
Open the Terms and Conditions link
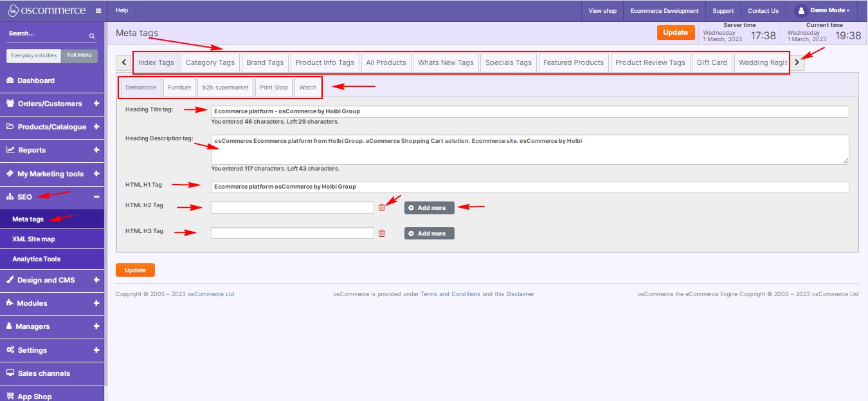[x=450, y=294]
